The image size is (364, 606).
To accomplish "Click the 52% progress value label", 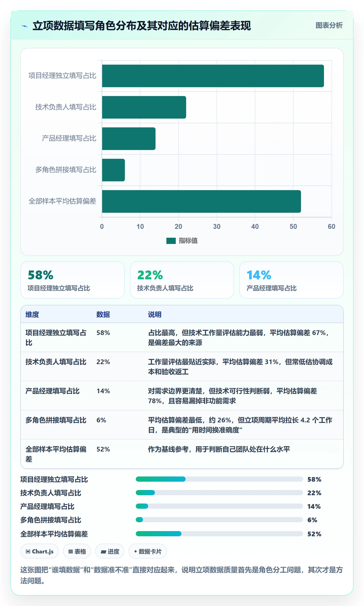I will [x=314, y=534].
